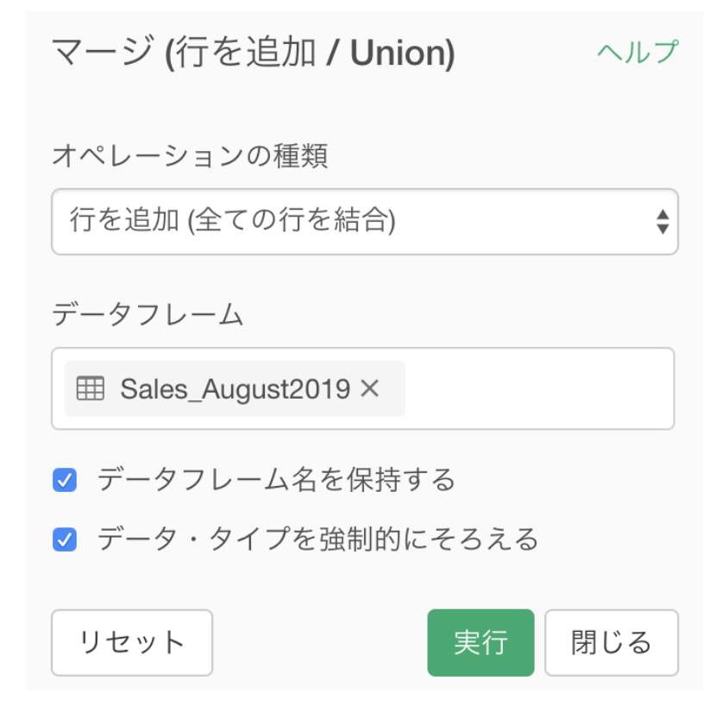Viewport: 728px width, 706px height.
Task: Click the リセット button
Action: (x=132, y=642)
